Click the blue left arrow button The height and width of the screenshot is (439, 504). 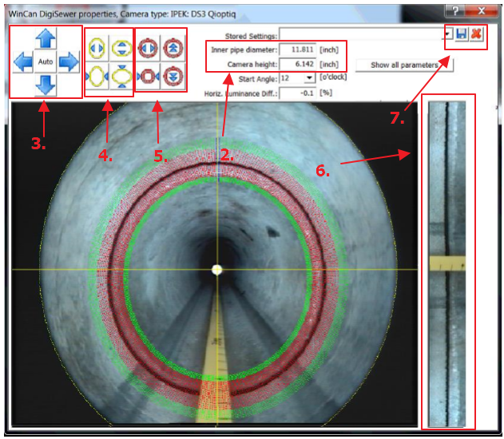pos(23,61)
